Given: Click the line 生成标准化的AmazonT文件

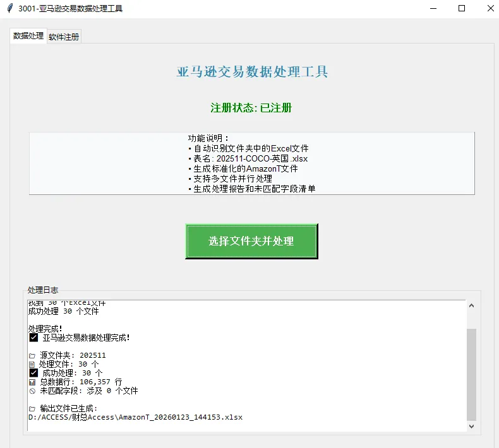Looking at the screenshot, I should point(243,168).
